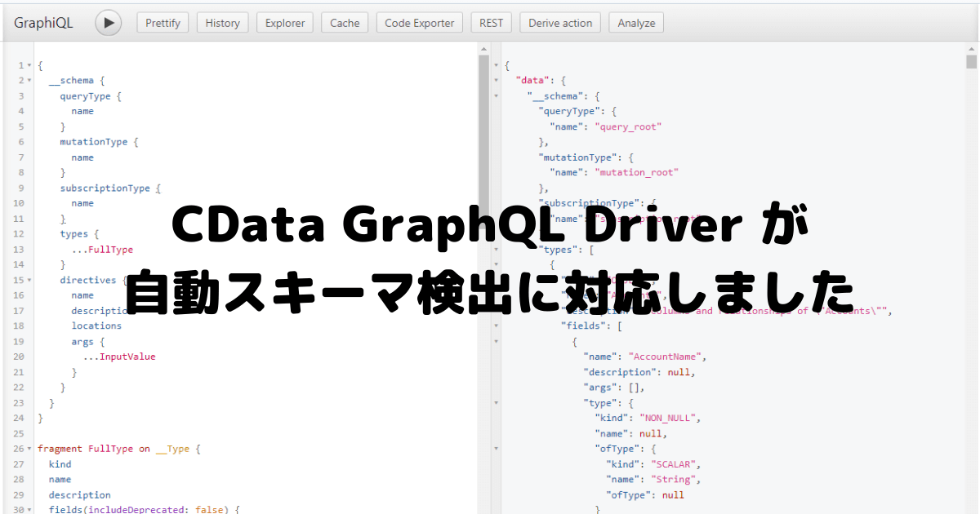
Task: Click the "...FullType" spread on line 13
Action: [102, 250]
